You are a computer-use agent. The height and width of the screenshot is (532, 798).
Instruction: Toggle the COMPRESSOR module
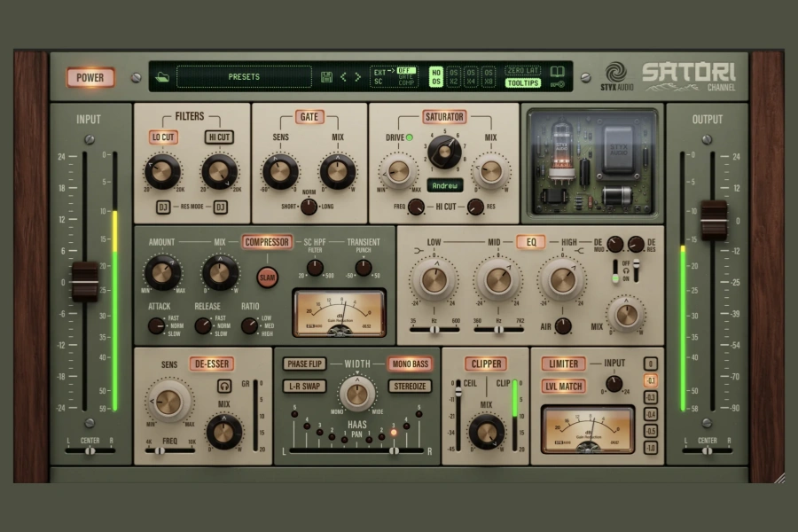267,242
